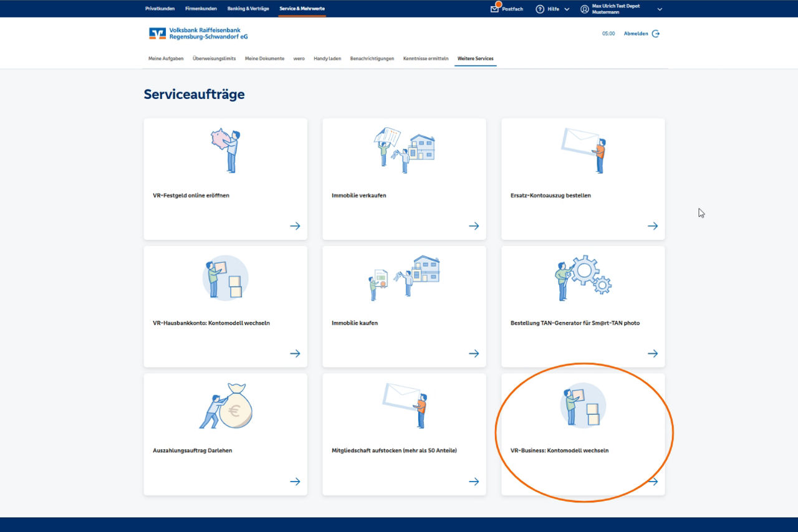The image size is (798, 532).
Task: Click arrow on circled VR-Business Kontomodell tile
Action: (652, 481)
